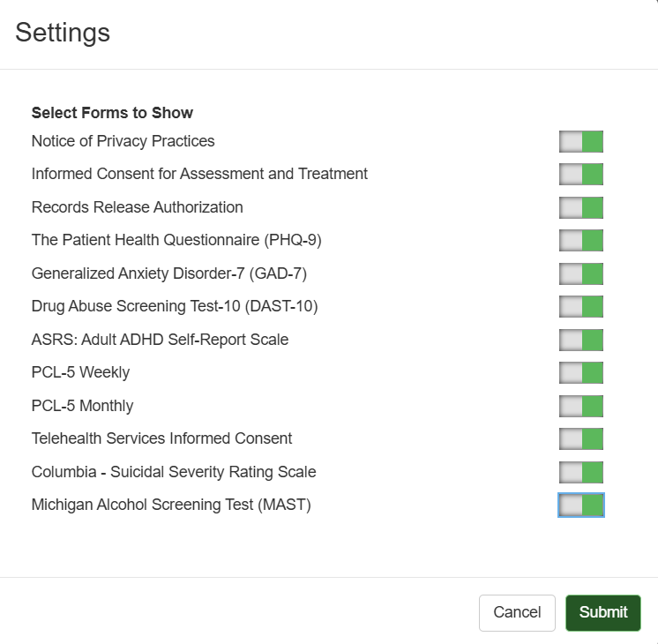Turn off Michigan Alcohol Screening Test toggle

[581, 505]
